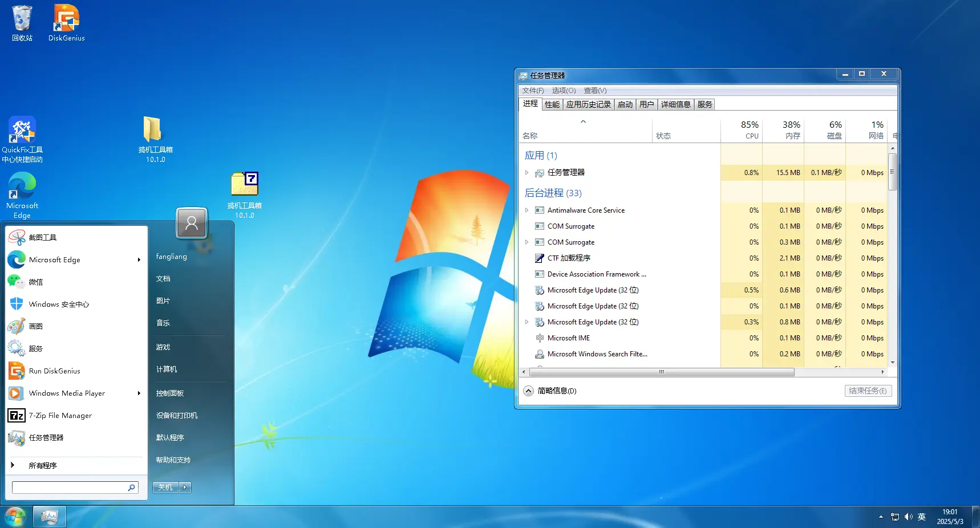Viewport: 980px width, 528px height.
Task: Open the Recycle Bin desktop icon
Action: pos(22,23)
